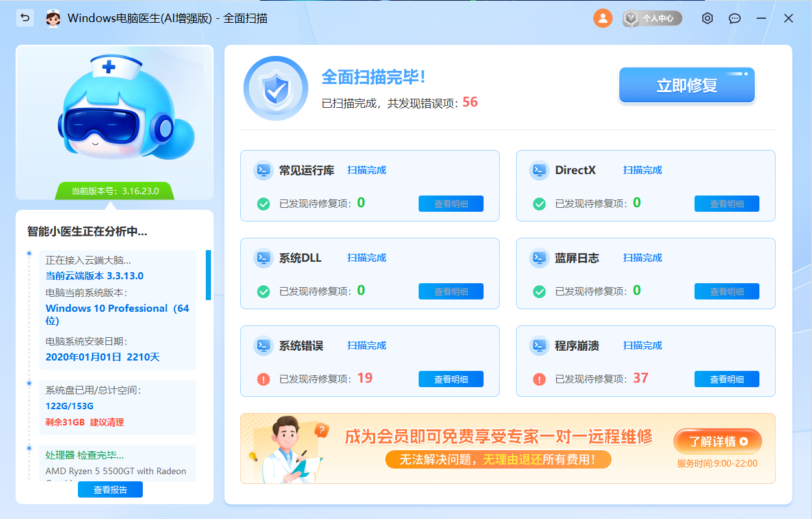The image size is (812, 519).
Task: View details for 程序崩溃 37 items
Action: (727, 379)
